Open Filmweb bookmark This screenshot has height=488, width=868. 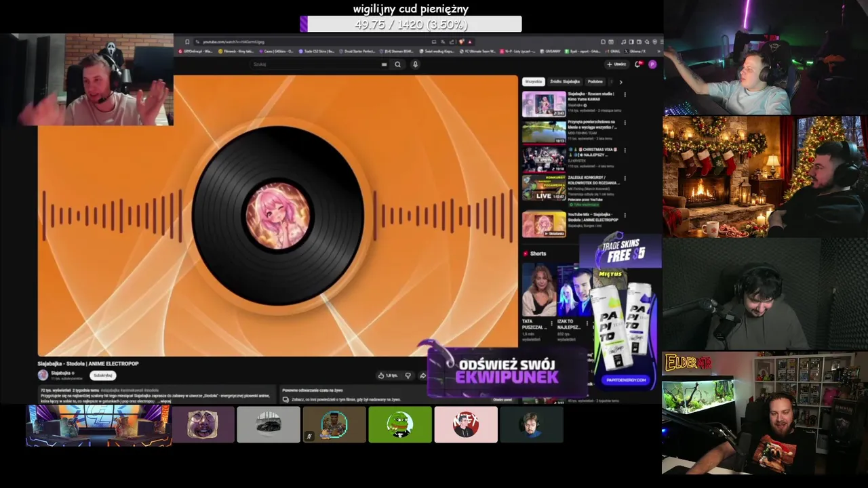pos(237,52)
